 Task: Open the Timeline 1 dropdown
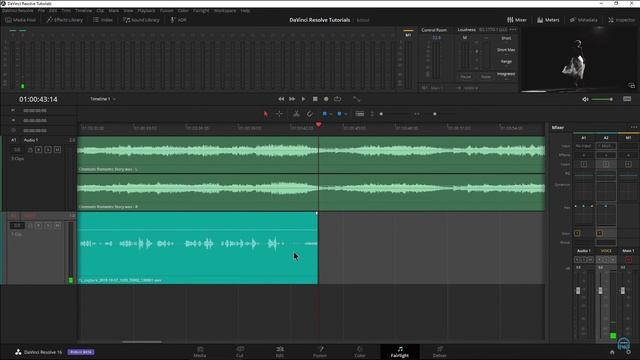point(103,99)
